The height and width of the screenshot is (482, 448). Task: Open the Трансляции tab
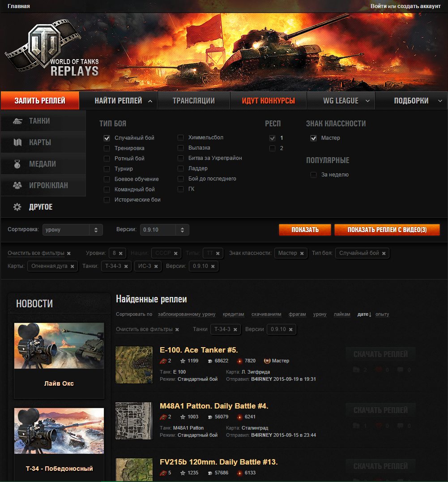(194, 100)
